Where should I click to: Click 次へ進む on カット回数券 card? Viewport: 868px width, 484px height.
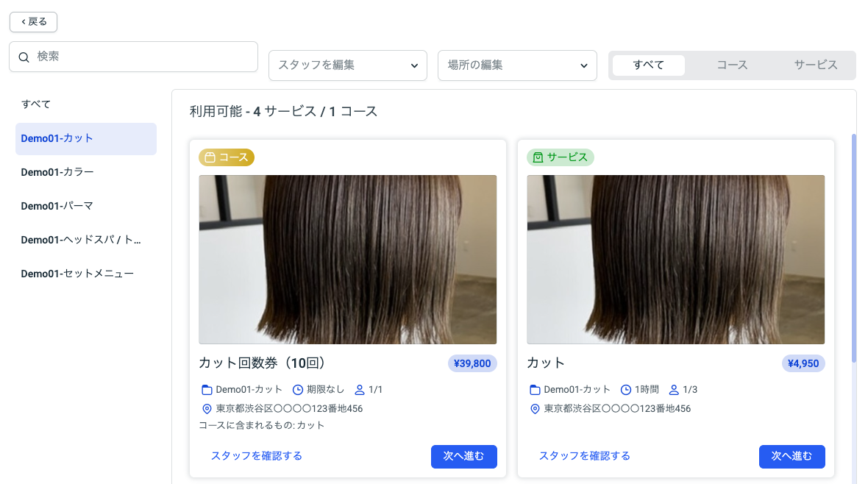pyautogui.click(x=464, y=456)
